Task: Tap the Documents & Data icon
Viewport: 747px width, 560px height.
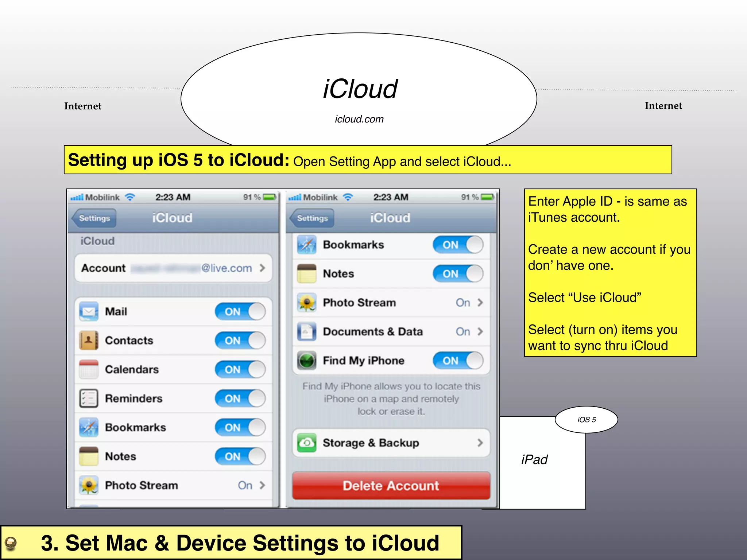Action: pos(306,331)
